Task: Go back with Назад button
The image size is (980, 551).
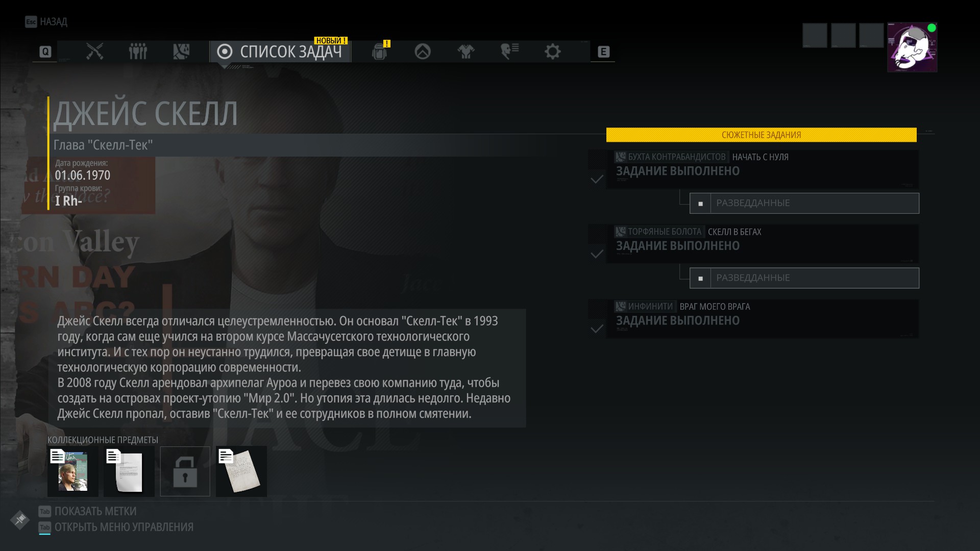Action: (46, 22)
